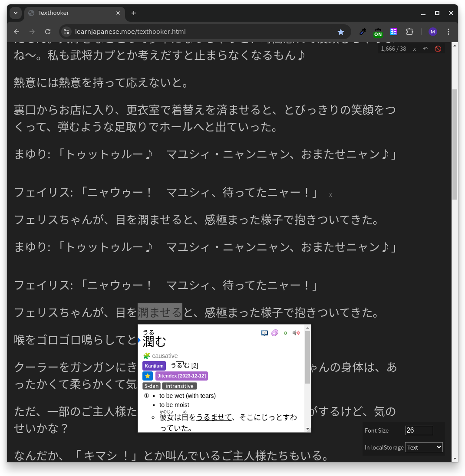The image size is (465, 476).
Task: Open the eyedropper color picker extension
Action: 363,32
